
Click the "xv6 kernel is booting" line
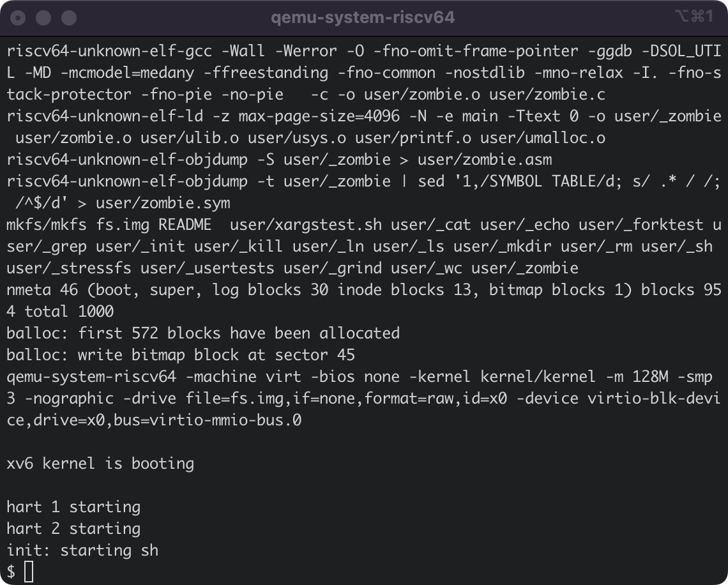pyautogui.click(x=100, y=463)
